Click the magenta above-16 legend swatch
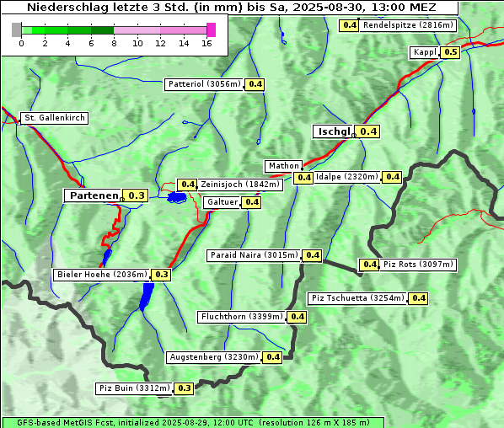Viewport: 504px width, 428px height. pyautogui.click(x=212, y=29)
